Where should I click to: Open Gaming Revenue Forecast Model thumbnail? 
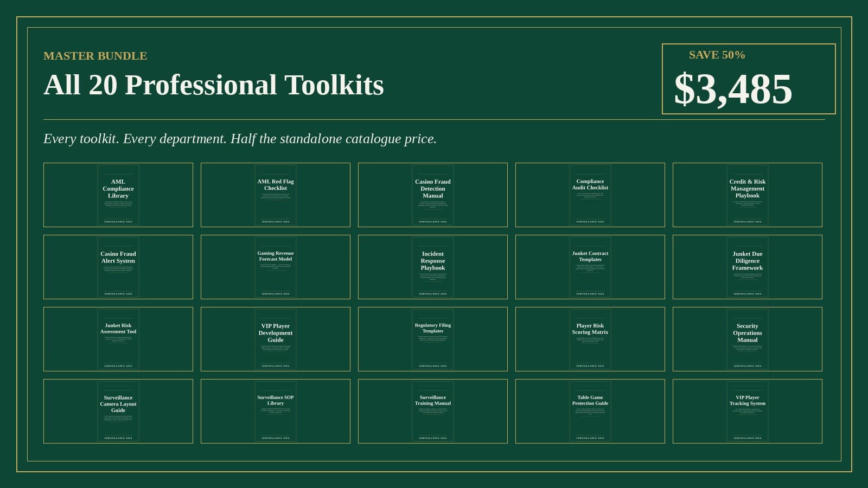[276, 267]
